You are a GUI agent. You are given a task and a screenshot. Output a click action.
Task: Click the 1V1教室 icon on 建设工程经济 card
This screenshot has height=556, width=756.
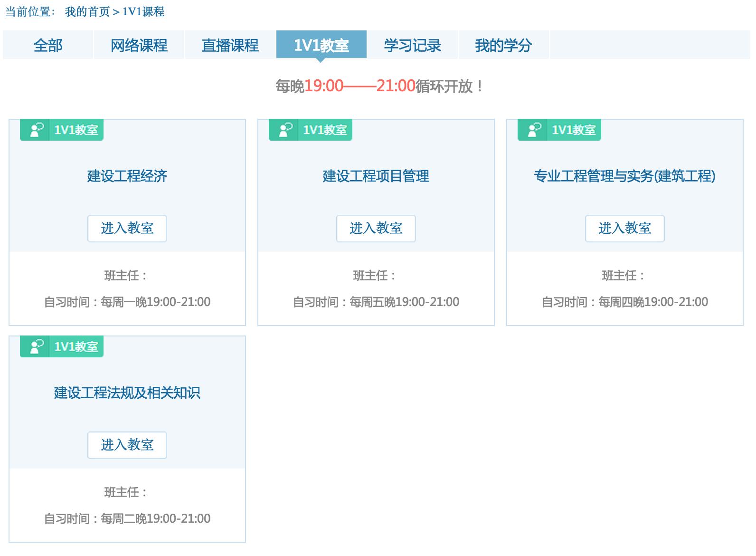(x=37, y=130)
